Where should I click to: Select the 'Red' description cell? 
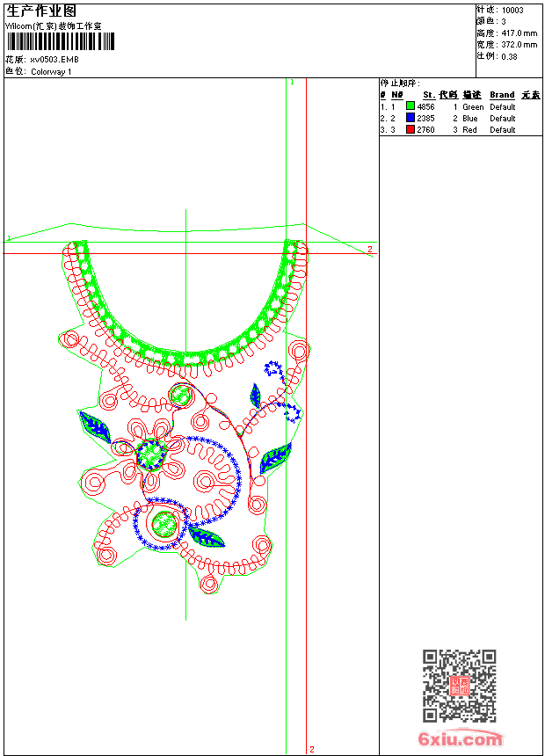(469, 130)
